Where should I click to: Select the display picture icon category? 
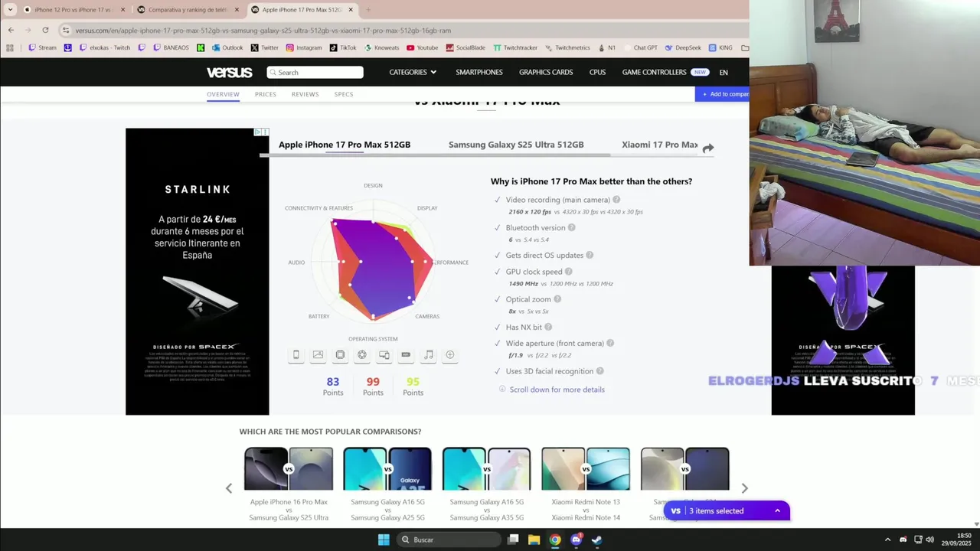coord(318,355)
